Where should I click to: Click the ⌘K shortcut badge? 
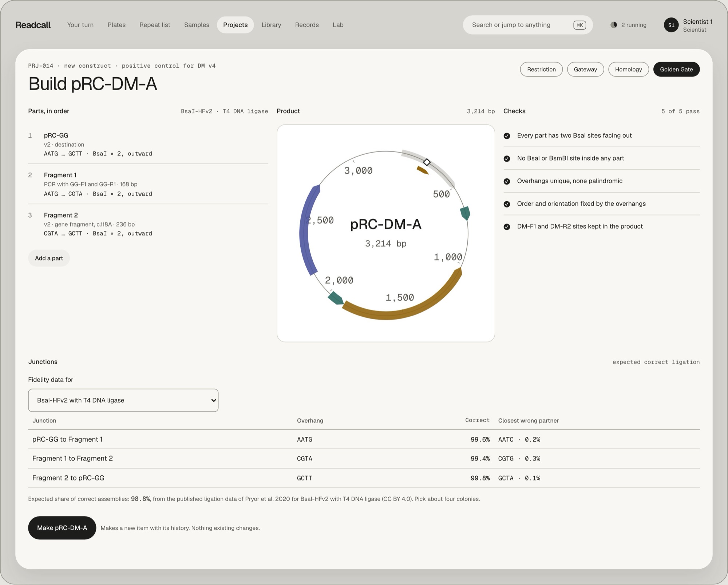579,25
